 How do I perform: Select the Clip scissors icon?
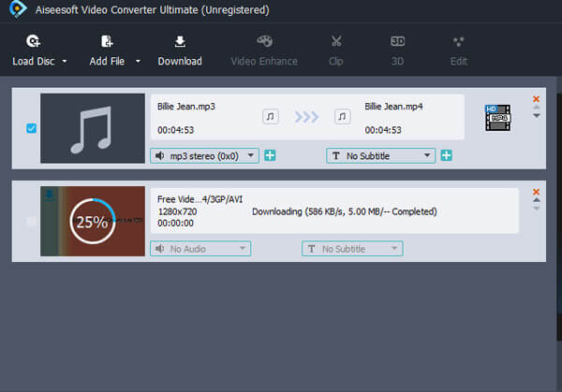(336, 41)
